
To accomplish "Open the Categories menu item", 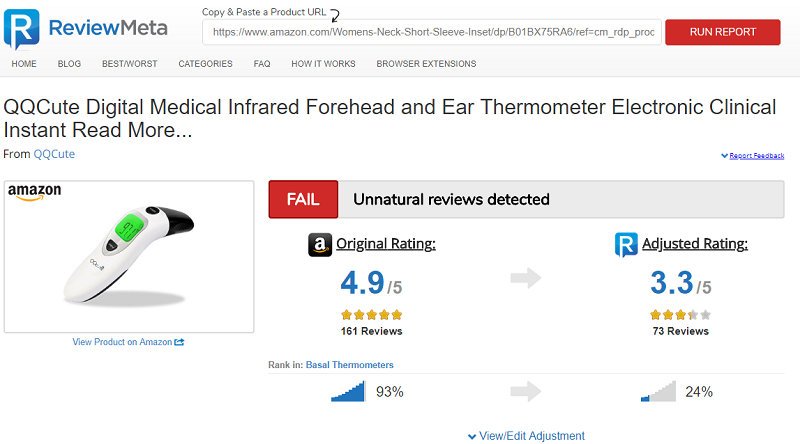I will point(205,64).
